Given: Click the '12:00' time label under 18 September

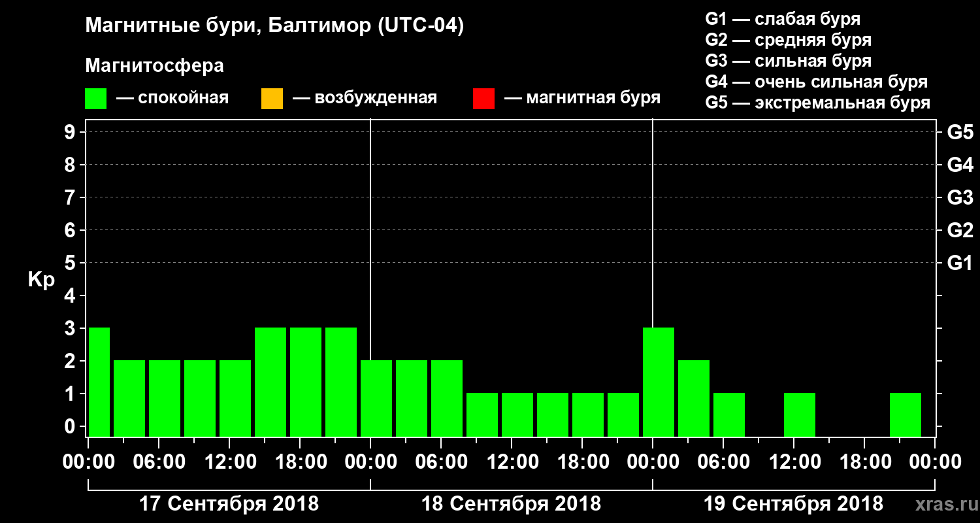Looking at the screenshot, I should click(x=512, y=462).
